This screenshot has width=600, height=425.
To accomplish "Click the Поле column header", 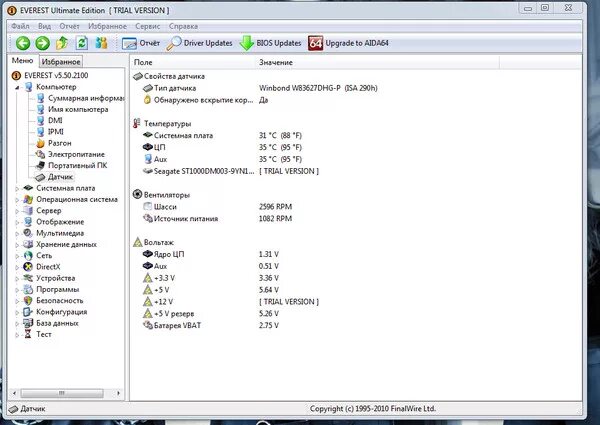I will point(192,62).
